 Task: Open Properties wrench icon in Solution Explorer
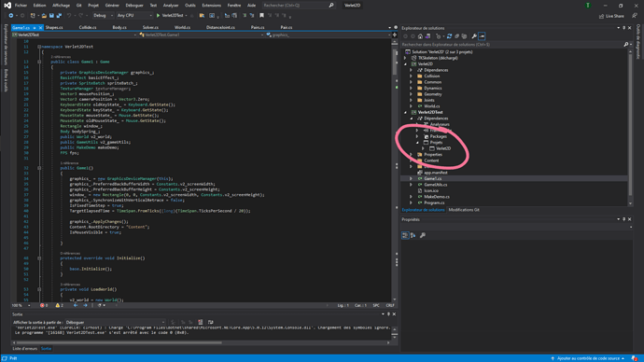(474, 36)
